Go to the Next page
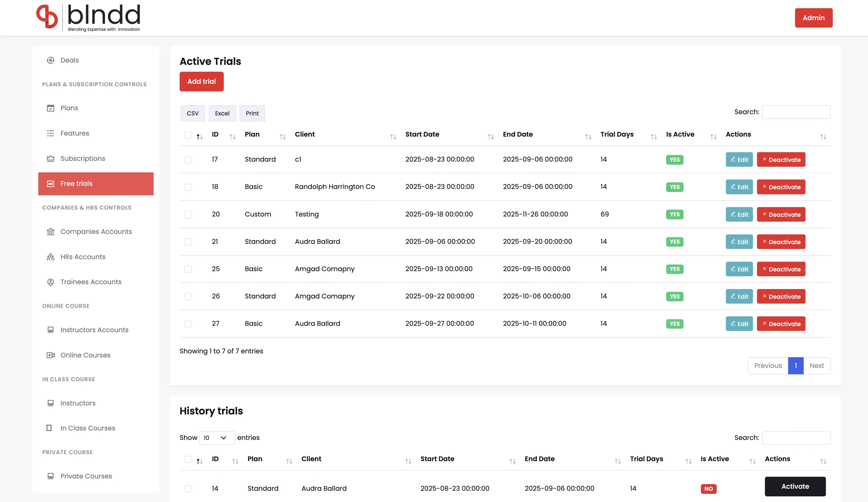This screenshot has width=868, height=502. [817, 366]
